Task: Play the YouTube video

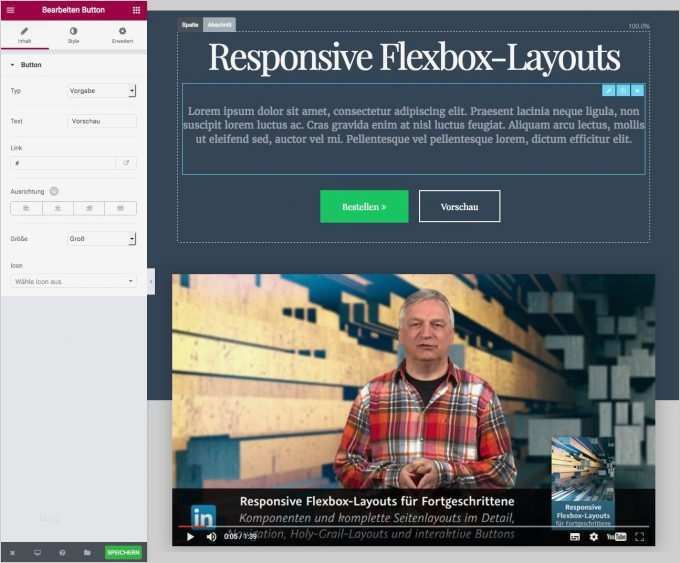Action: pyautogui.click(x=190, y=537)
